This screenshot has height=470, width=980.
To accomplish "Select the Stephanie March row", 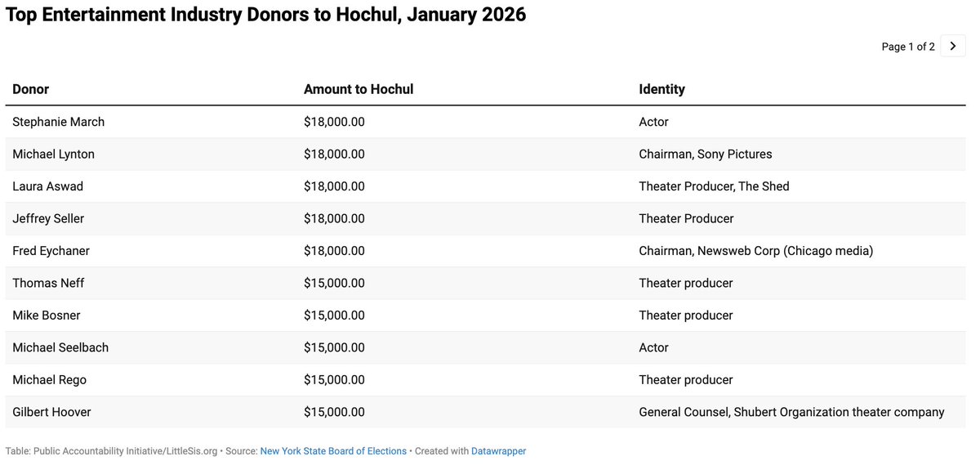I will tap(485, 122).
